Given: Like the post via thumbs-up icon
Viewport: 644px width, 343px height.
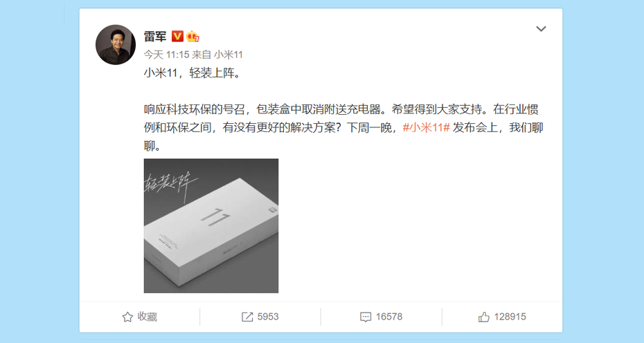Looking at the screenshot, I should coord(484,317).
